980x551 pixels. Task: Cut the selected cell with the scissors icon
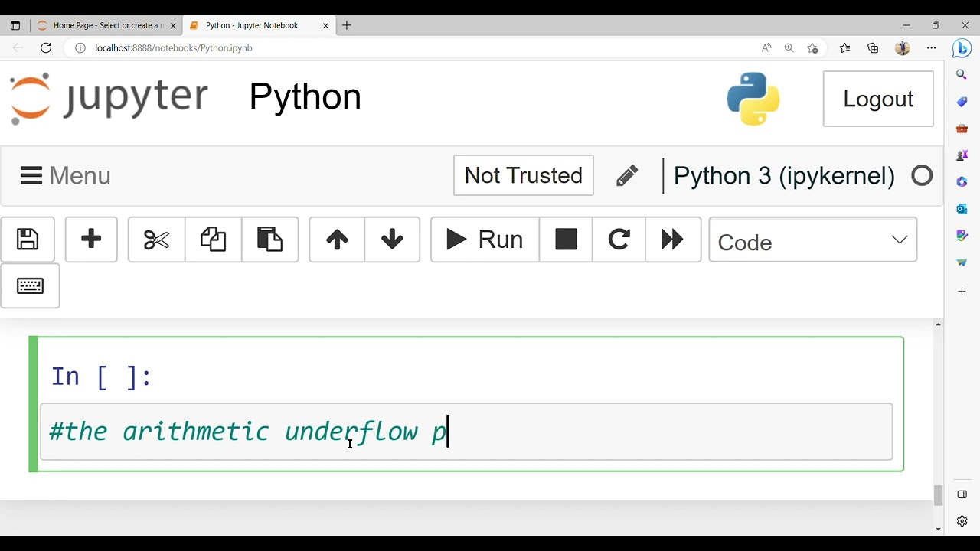coord(156,240)
